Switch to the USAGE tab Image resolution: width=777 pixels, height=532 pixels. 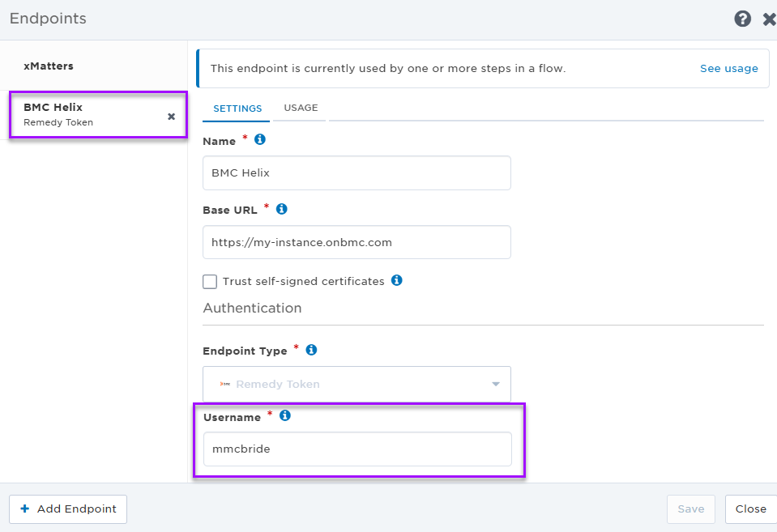pos(301,108)
